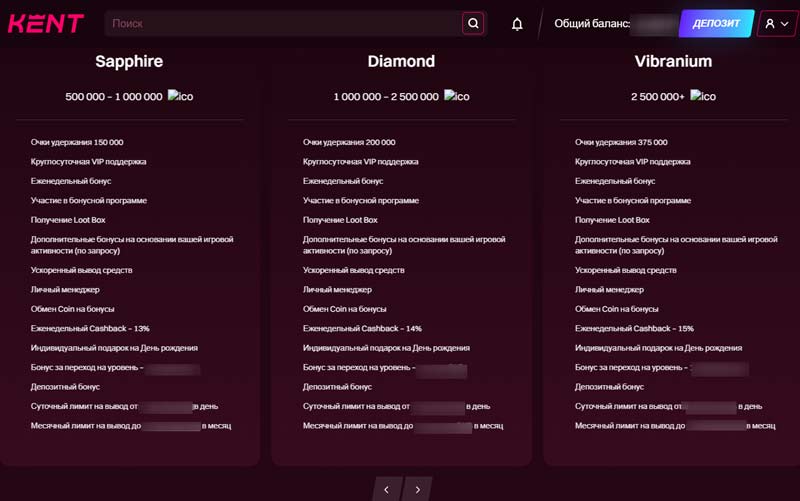The image size is (800, 501).
Task: Click the Diamond points ico image
Action: coord(457,96)
